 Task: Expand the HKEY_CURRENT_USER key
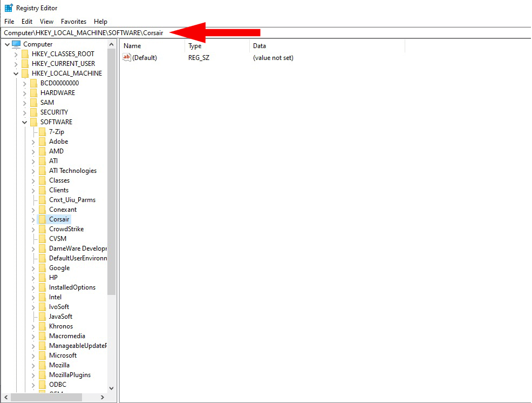coord(16,64)
